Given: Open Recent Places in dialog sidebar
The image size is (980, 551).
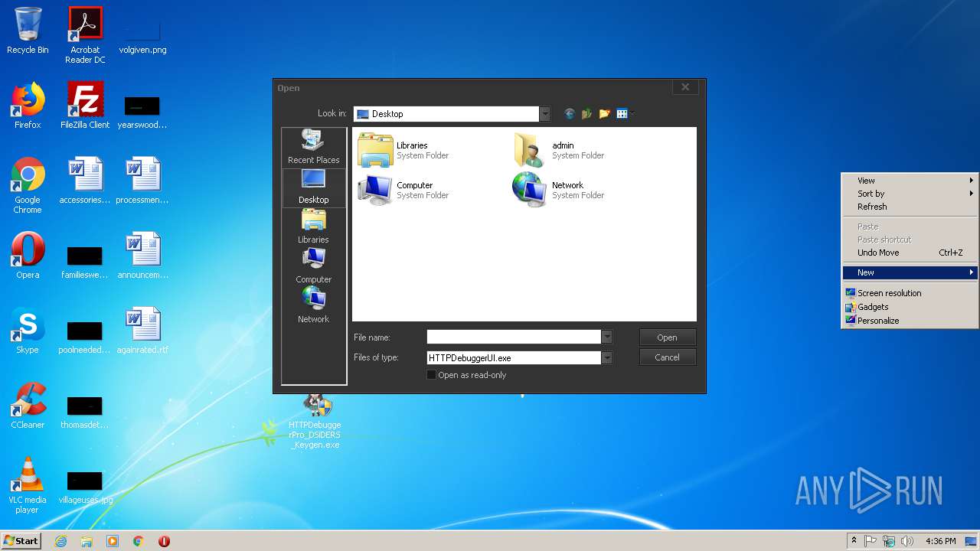Looking at the screenshot, I should coord(313,147).
